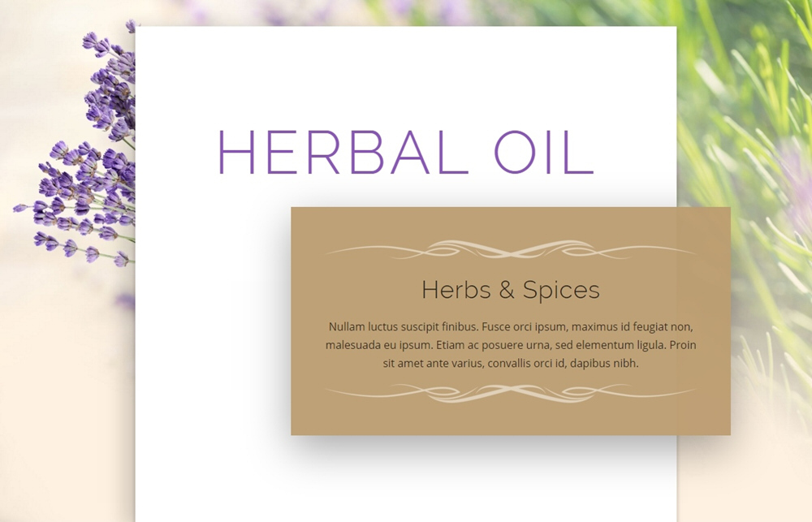Click the word Herbs in the card
This screenshot has height=522, width=812.
coord(456,290)
